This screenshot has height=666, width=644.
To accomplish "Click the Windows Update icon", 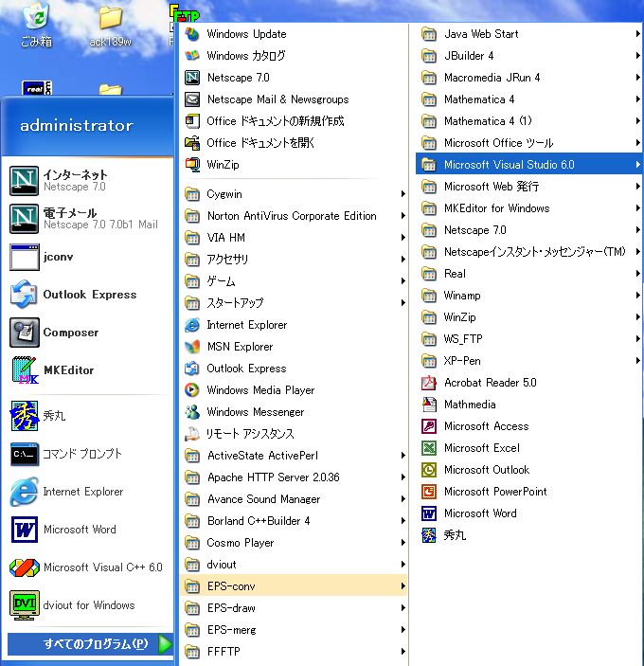I will (x=192, y=34).
